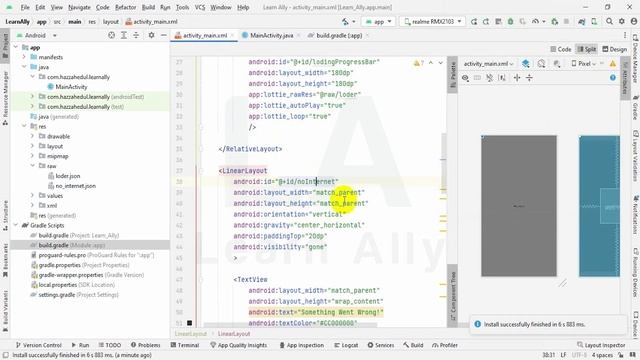The width and height of the screenshot is (640, 360).
Task: Click the Infer Constraints icon in the design toolbar
Action: pyautogui.click(x=502, y=78)
